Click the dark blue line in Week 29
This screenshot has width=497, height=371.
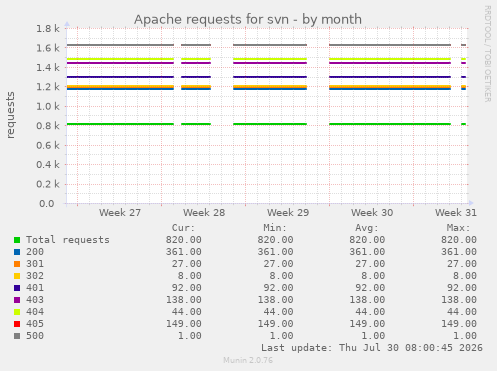(270, 77)
